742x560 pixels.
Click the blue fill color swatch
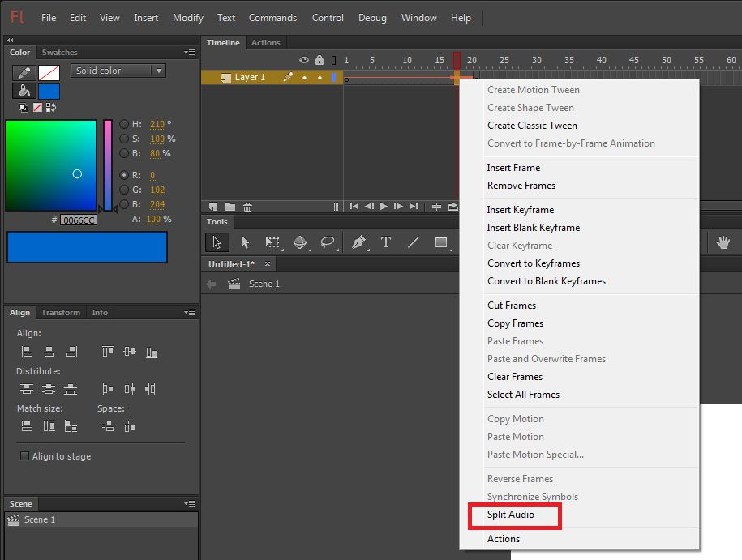coord(49,92)
